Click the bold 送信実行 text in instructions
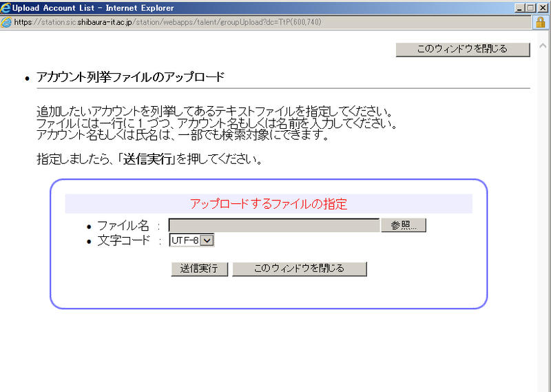This screenshot has height=392, width=551. click(147, 159)
